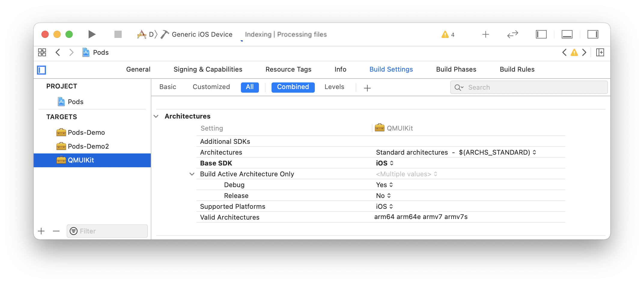This screenshot has width=644, height=284.
Task: Hide the project and targets list
Action: coord(41,70)
